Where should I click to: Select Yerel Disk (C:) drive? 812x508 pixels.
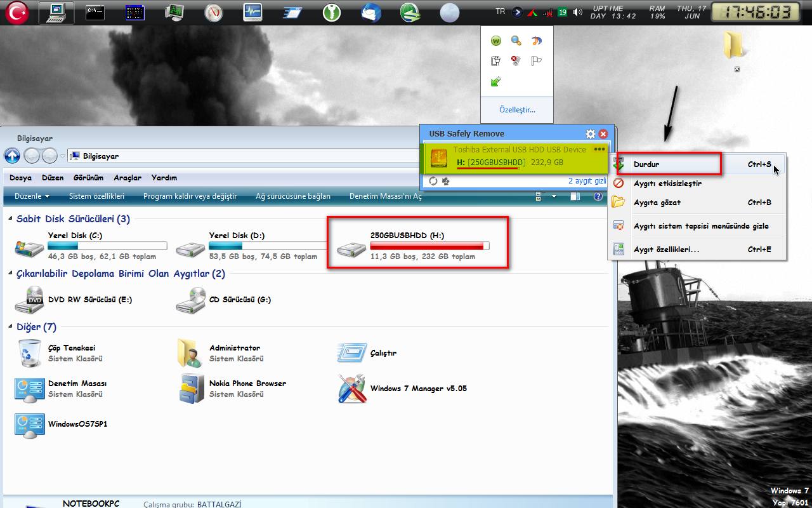pos(90,246)
